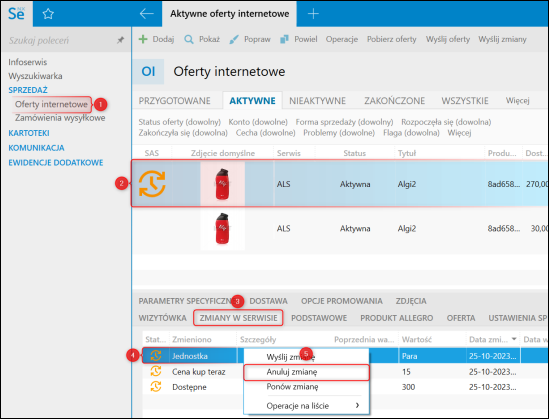Image resolution: width=549 pixels, height=419 pixels.
Task: Pin the command search panel
Action: 120,40
